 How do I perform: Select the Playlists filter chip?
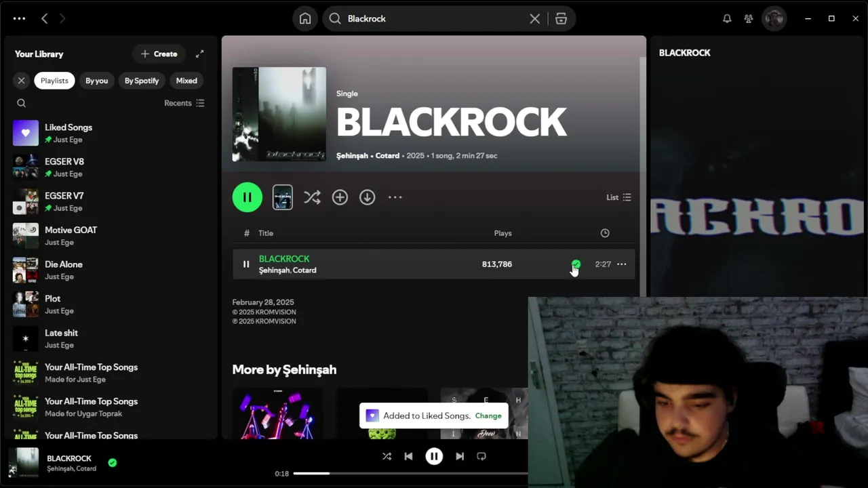click(54, 81)
